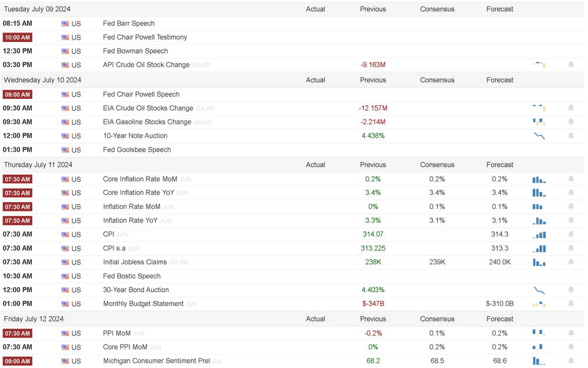View bar chart icon for CPI s.a
Viewport: 588px width, 368px height.
point(539,248)
